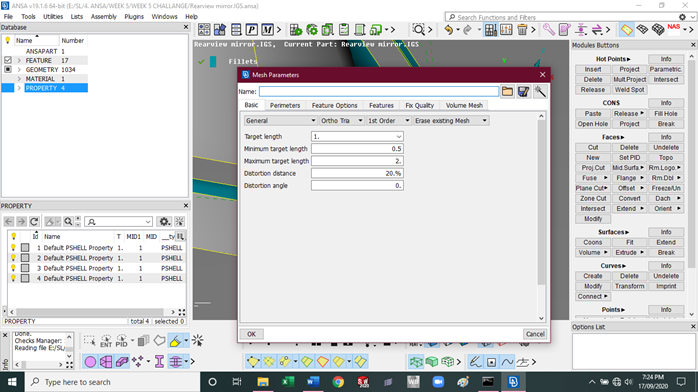Click the PID button in bottom toolbar
Image resolution: width=698 pixels, height=392 pixels.
[121, 341]
